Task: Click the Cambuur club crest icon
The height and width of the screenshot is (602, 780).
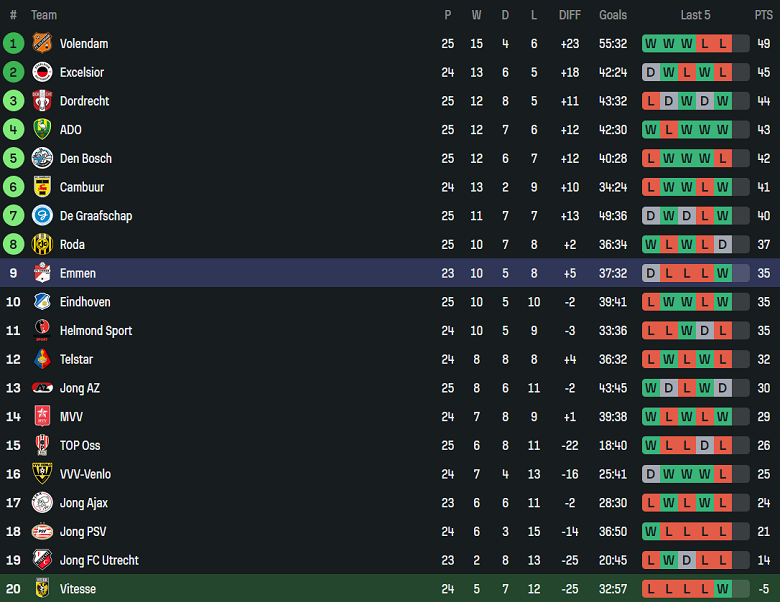Action: tap(41, 187)
